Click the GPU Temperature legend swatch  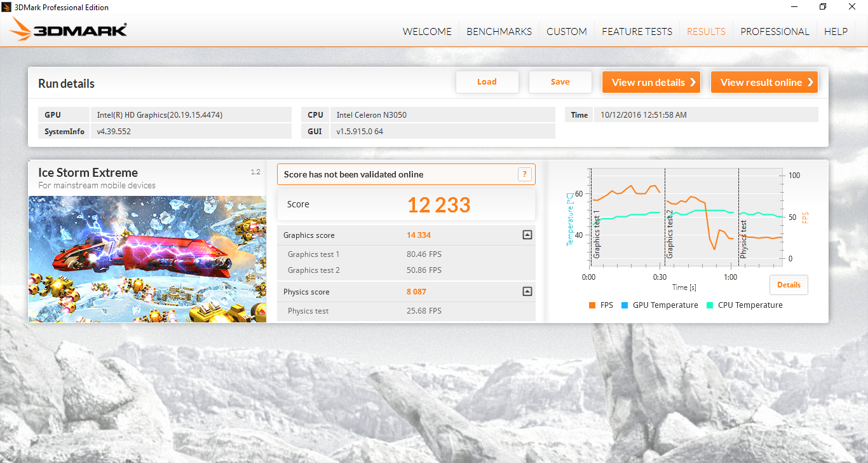point(625,305)
